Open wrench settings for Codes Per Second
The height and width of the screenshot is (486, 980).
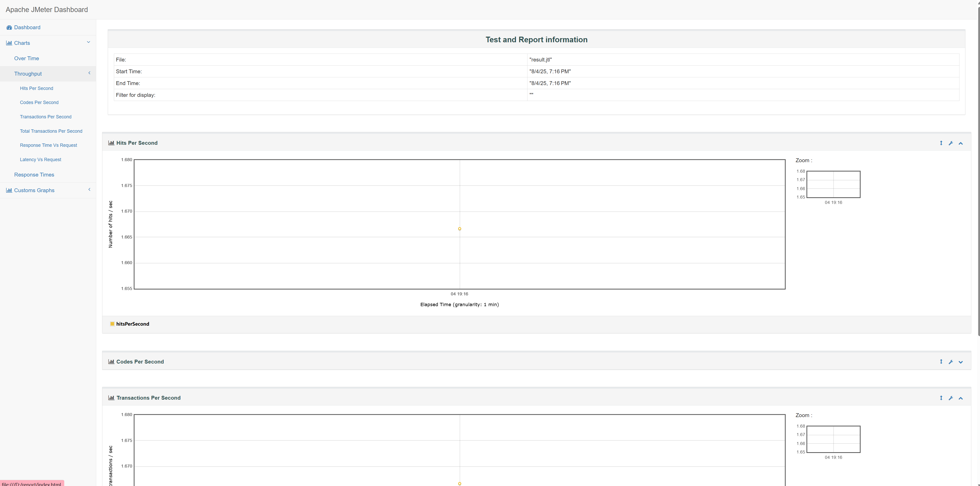point(951,362)
